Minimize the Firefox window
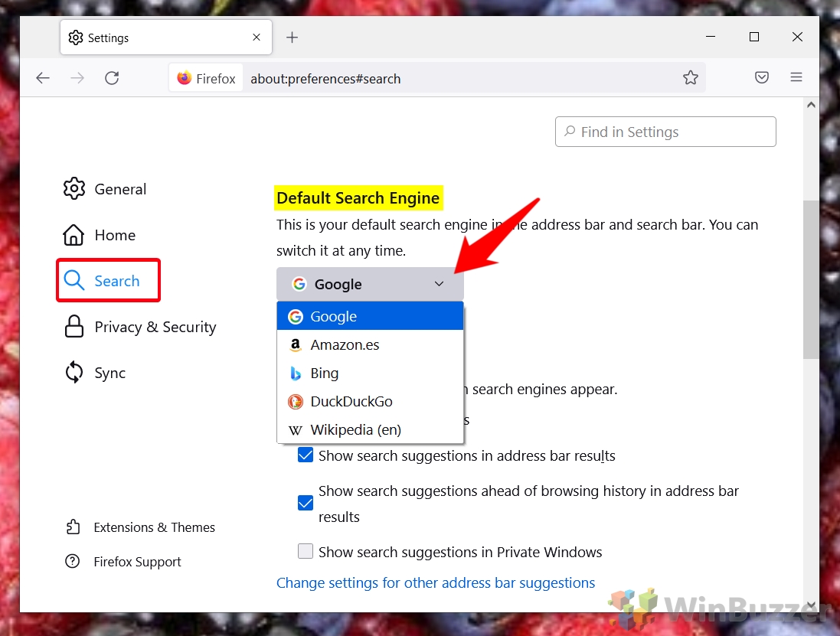This screenshot has height=636, width=840. 711,37
